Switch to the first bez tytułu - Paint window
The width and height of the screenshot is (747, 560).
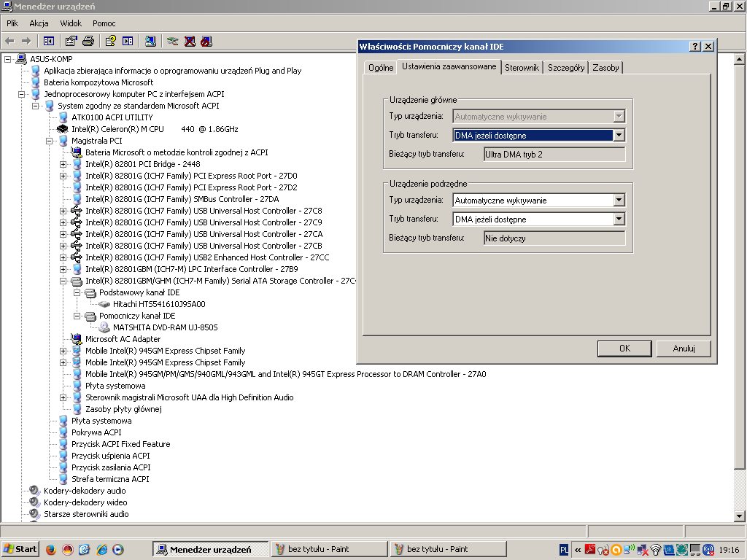click(x=328, y=550)
